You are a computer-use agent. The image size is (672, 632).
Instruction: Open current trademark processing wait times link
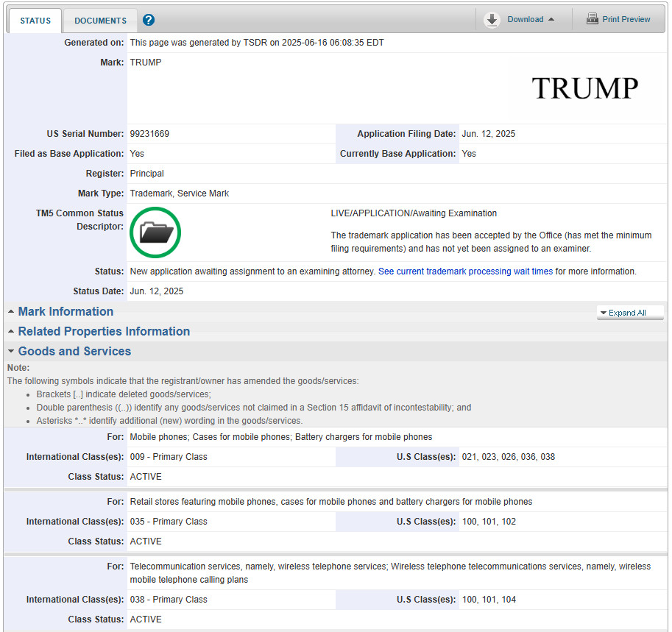465,271
